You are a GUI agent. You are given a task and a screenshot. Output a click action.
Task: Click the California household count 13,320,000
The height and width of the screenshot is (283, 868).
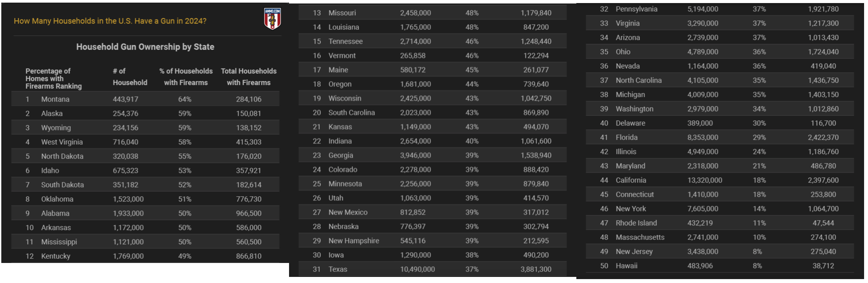pyautogui.click(x=704, y=180)
